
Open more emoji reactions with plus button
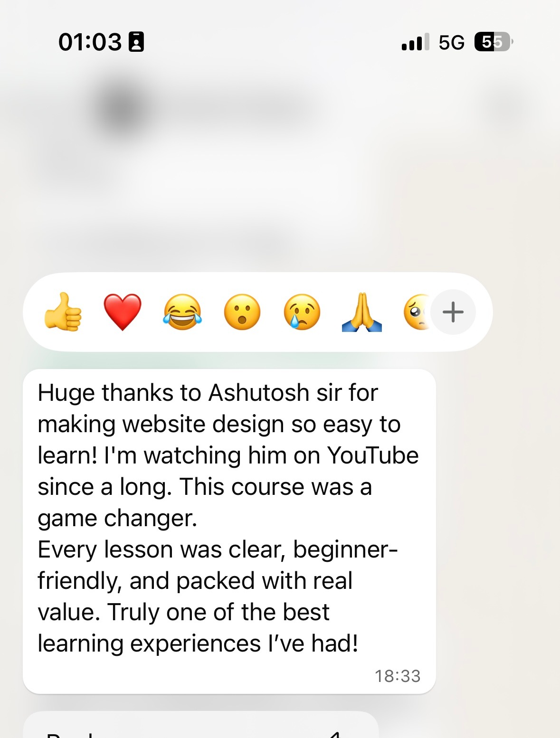453,312
